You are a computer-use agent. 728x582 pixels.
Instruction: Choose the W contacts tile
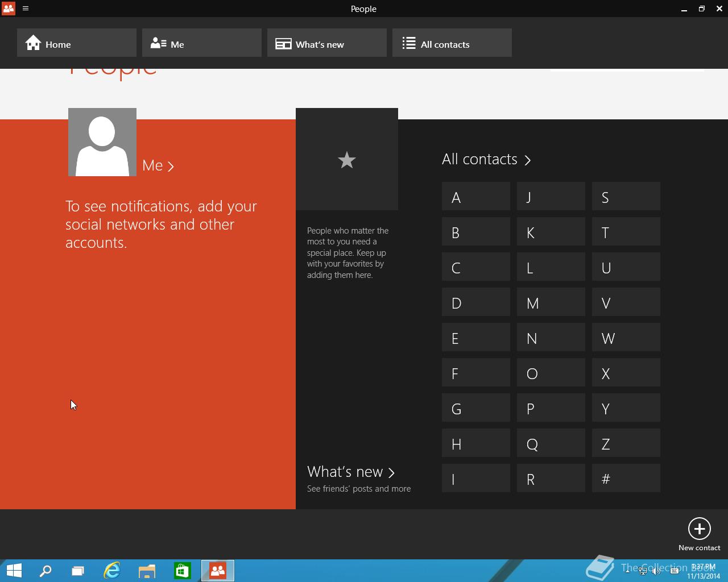click(626, 337)
